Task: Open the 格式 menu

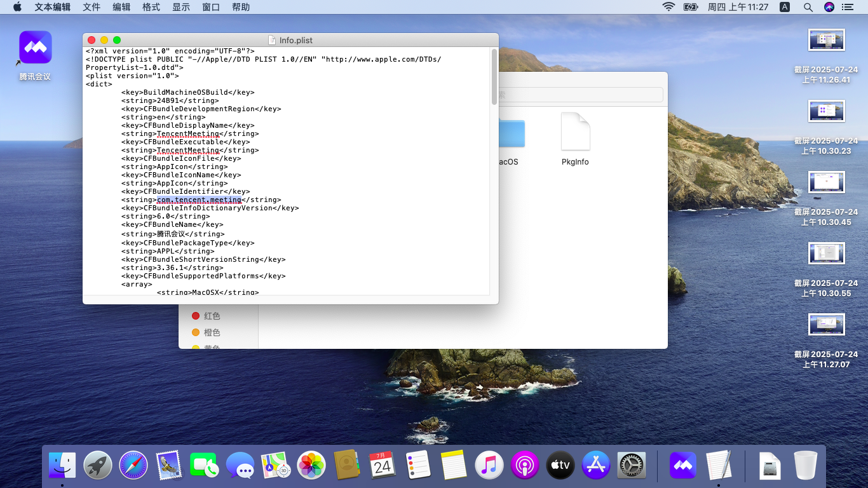Action: pos(151,7)
